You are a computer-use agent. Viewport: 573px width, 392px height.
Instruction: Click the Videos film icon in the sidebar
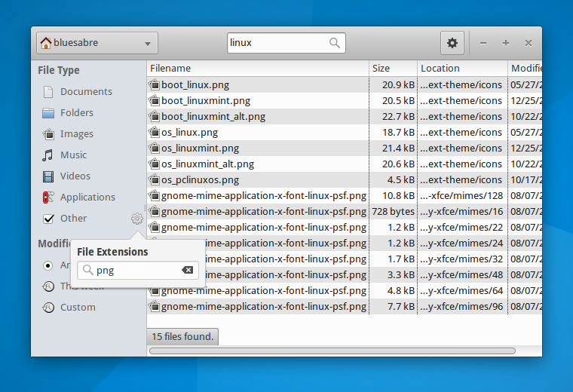click(48, 176)
